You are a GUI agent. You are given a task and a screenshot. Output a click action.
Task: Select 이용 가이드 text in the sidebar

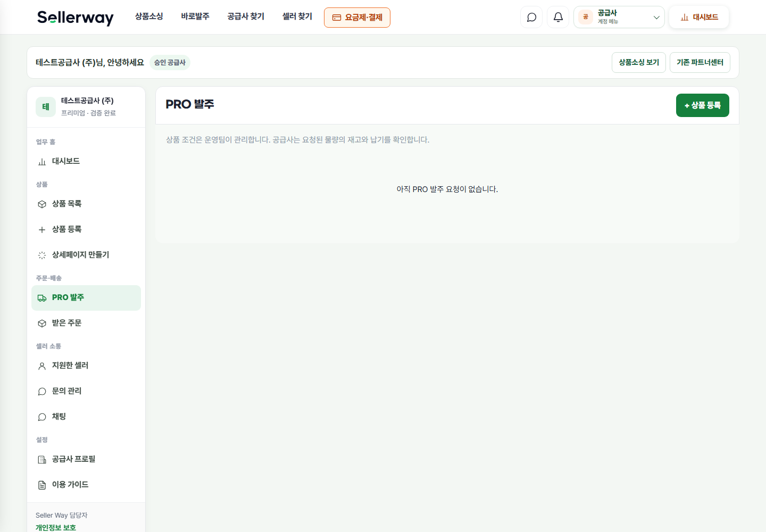[70, 485]
